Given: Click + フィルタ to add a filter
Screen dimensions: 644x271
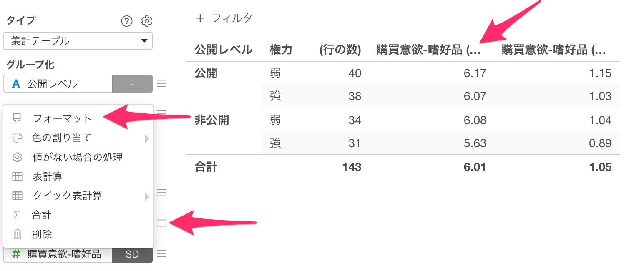Looking at the screenshot, I should coord(224,18).
